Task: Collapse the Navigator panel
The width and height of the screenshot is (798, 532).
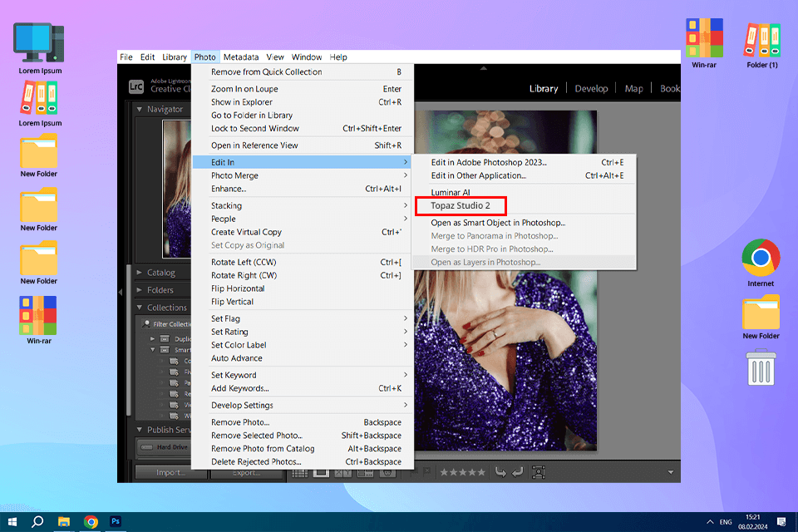Action: [x=140, y=109]
